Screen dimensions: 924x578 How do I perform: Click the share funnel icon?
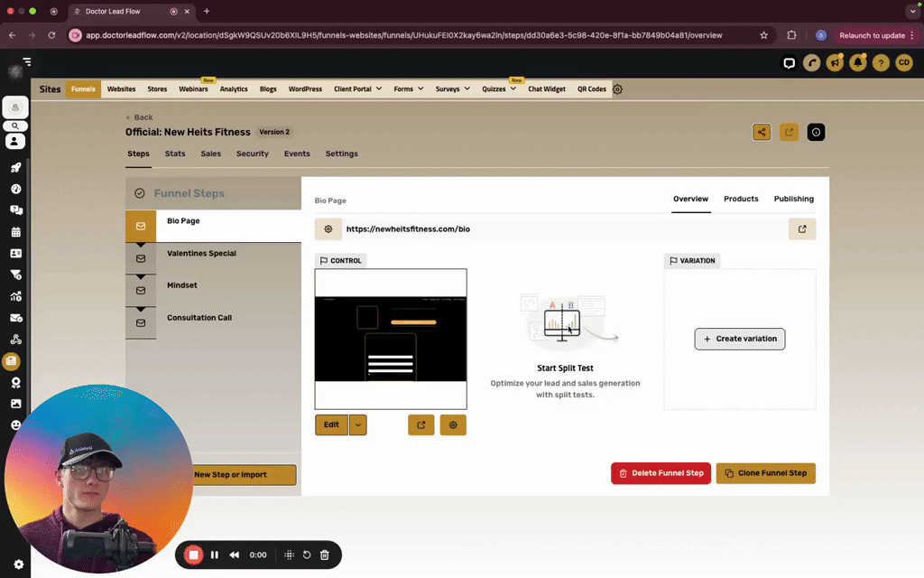[762, 132]
